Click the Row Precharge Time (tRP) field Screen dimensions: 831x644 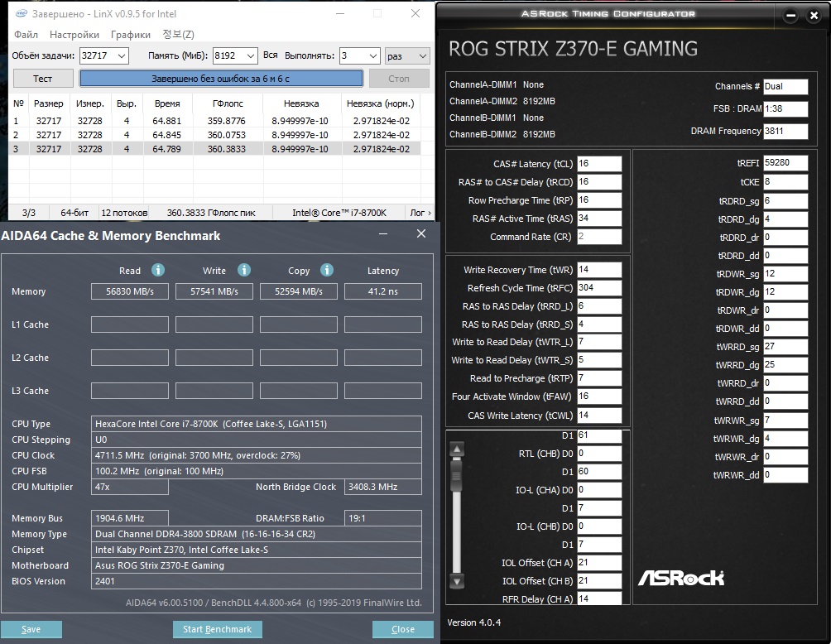(599, 200)
